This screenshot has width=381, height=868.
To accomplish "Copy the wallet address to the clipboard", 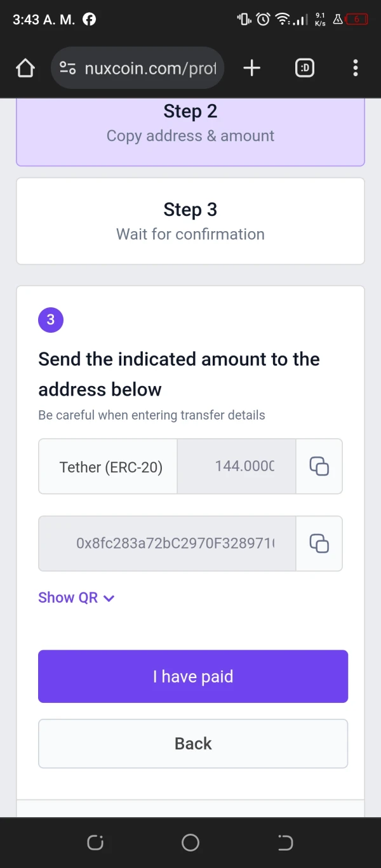I will (x=319, y=544).
